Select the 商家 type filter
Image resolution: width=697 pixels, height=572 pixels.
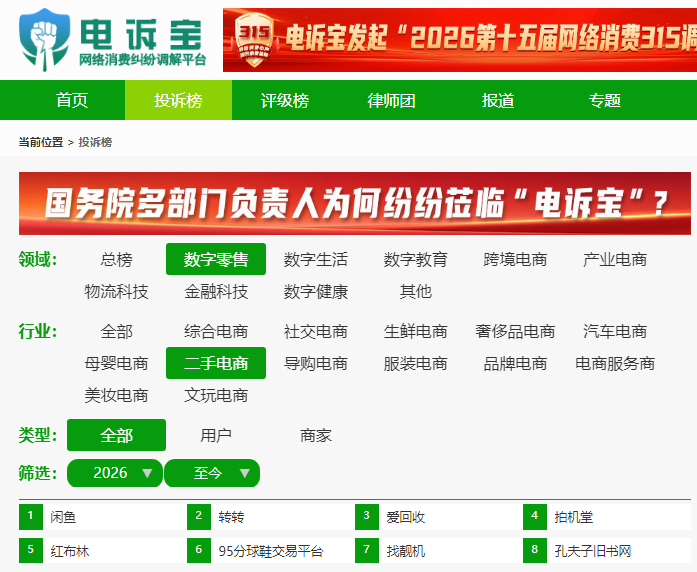coord(316,435)
